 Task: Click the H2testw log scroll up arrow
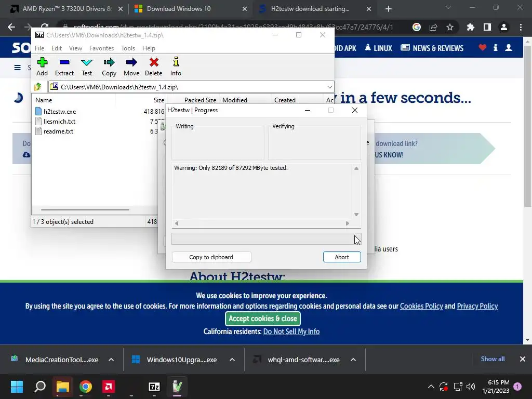(356, 168)
